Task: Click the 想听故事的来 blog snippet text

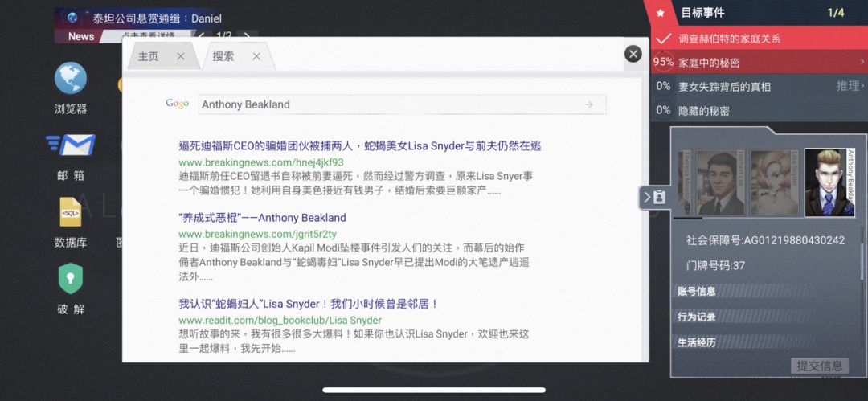Action: 354,342
